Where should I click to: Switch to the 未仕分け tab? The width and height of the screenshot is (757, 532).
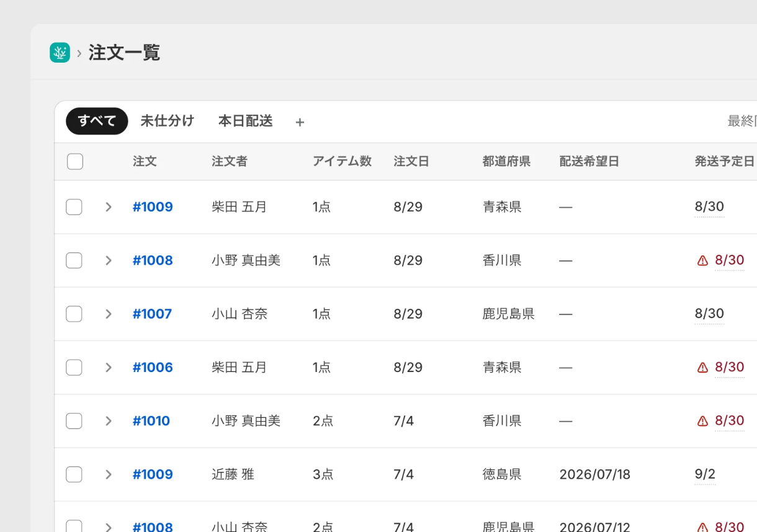[168, 121]
